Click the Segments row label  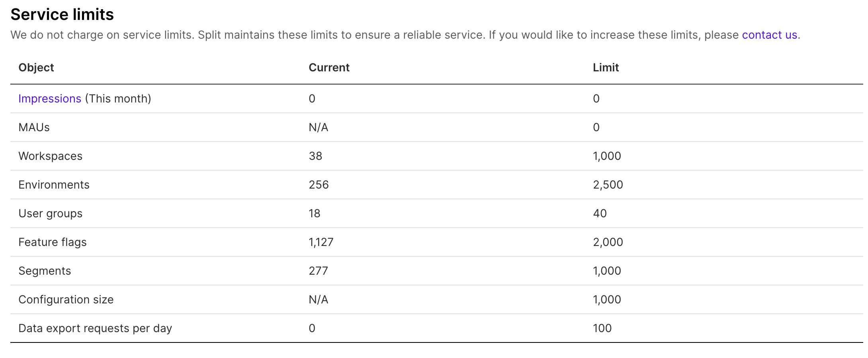coord(45,271)
